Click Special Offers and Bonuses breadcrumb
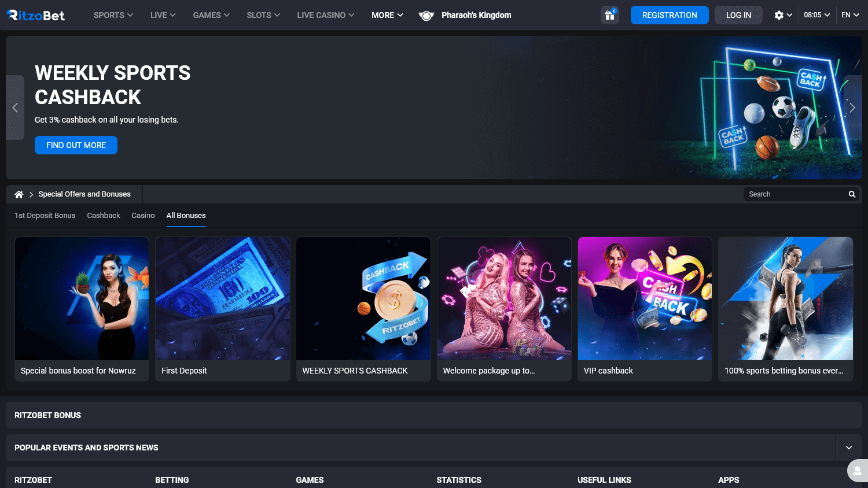868x488 pixels. pyautogui.click(x=84, y=194)
